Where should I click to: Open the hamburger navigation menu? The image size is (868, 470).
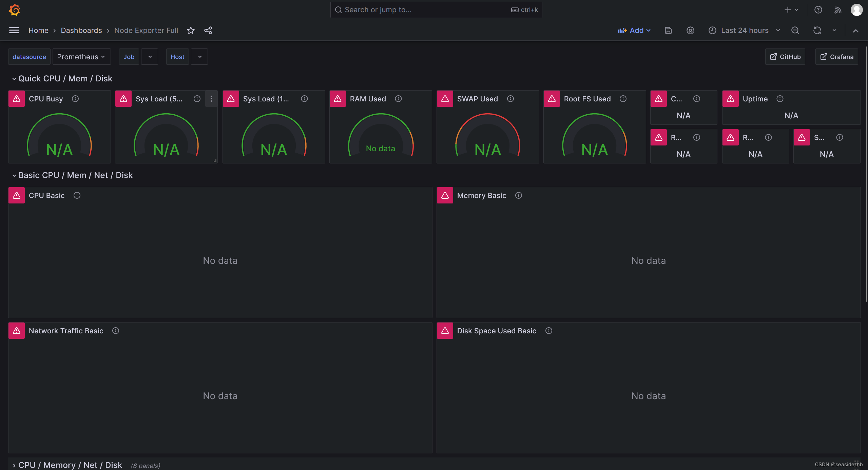click(14, 31)
